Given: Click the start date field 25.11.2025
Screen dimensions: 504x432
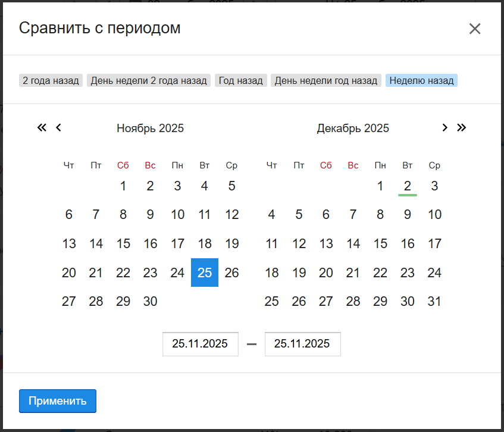Looking at the screenshot, I should pyautogui.click(x=200, y=344).
